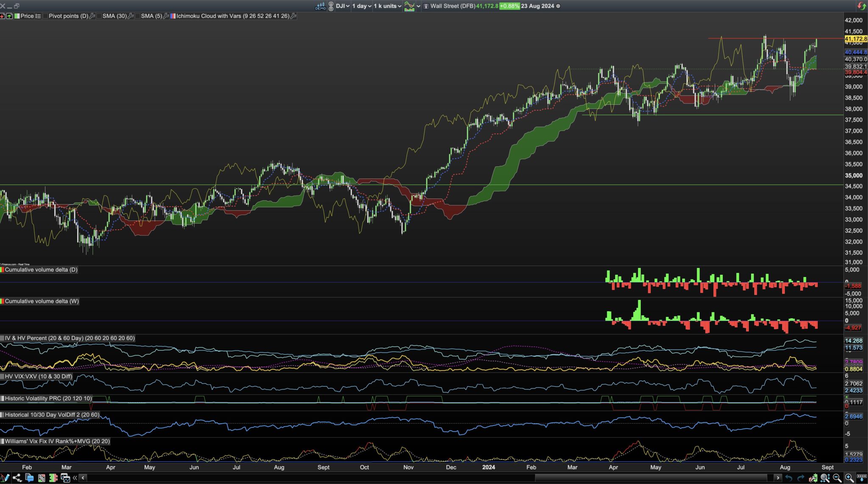
Task: Open the 1 k units dropdown
Action: pos(387,6)
